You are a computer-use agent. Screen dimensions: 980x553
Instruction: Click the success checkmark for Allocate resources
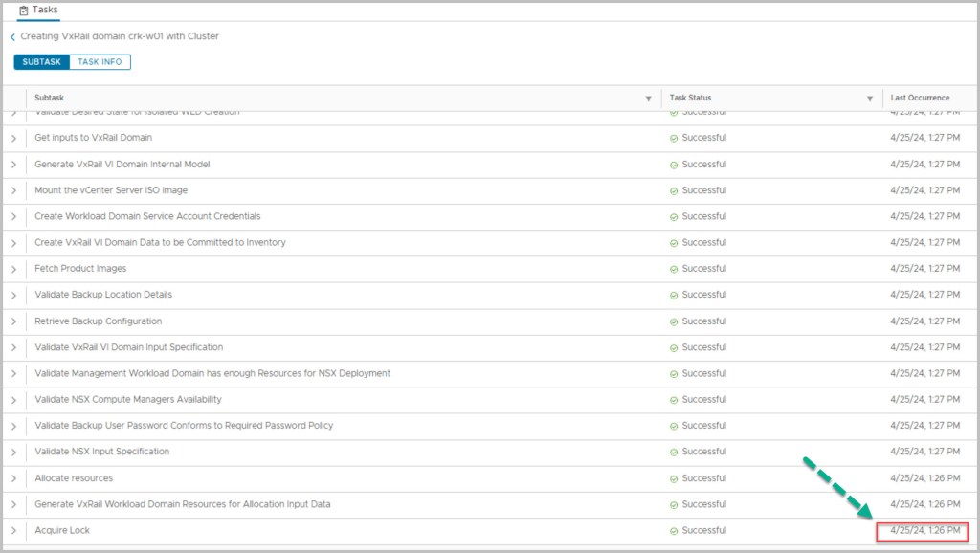674,478
